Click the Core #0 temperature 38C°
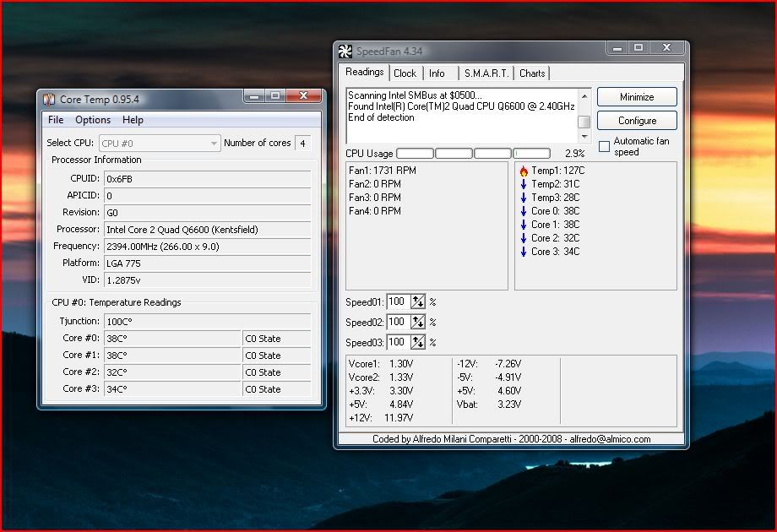The image size is (777, 532). [x=172, y=339]
